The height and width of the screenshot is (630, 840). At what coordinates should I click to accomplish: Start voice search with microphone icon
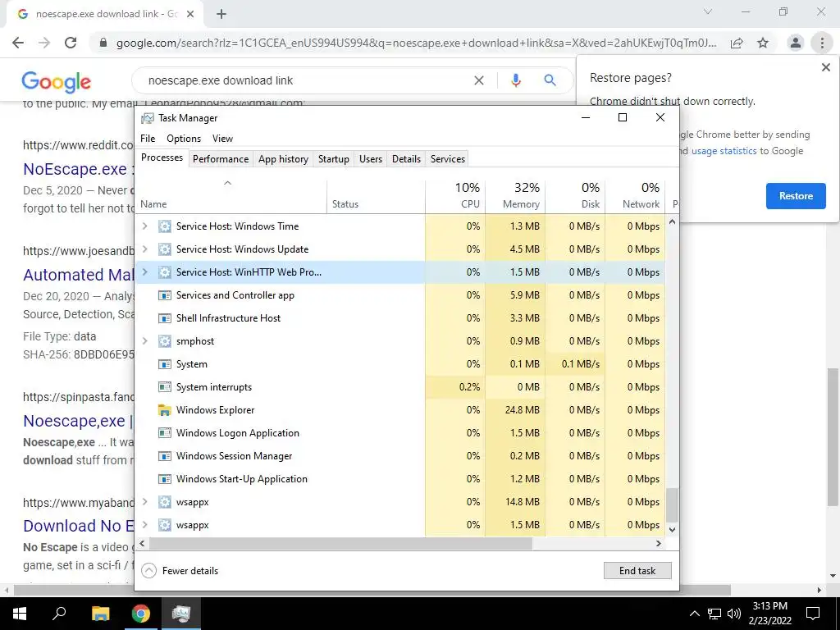coord(516,80)
